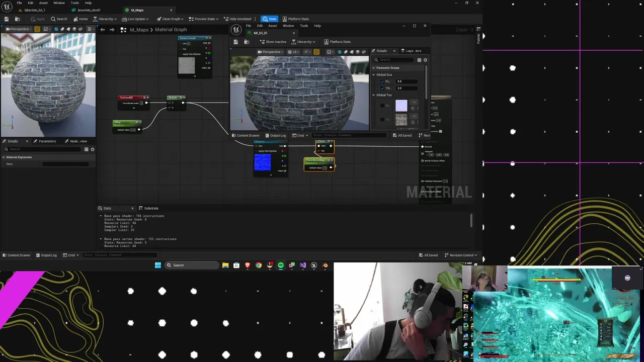Collapse the Global Tex parameter group

[374, 95]
